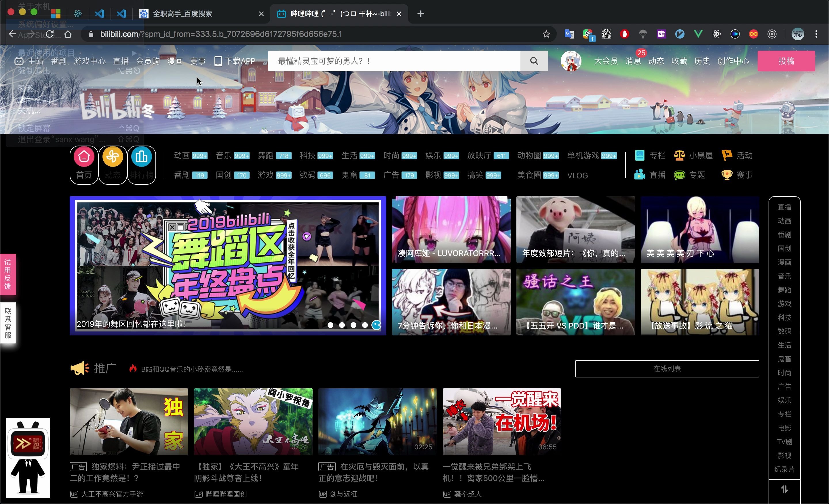Open 历史 viewing history
The width and height of the screenshot is (829, 504).
click(702, 61)
